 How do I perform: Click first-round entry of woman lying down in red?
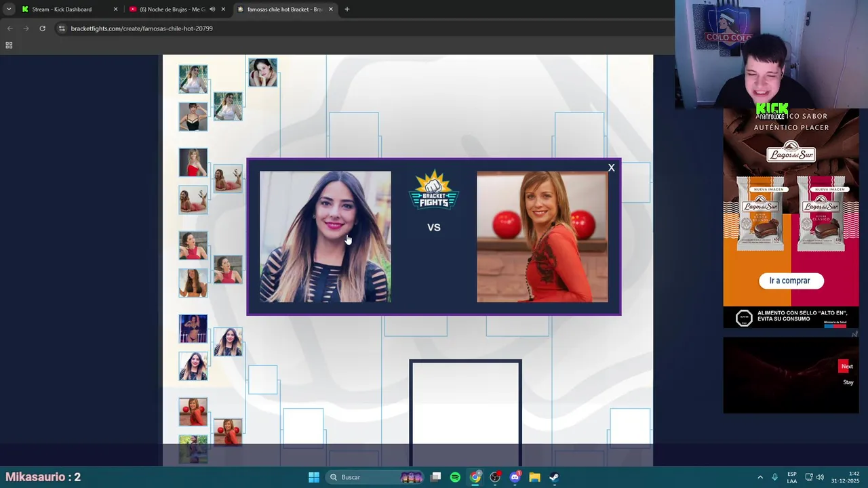pyautogui.click(x=193, y=200)
